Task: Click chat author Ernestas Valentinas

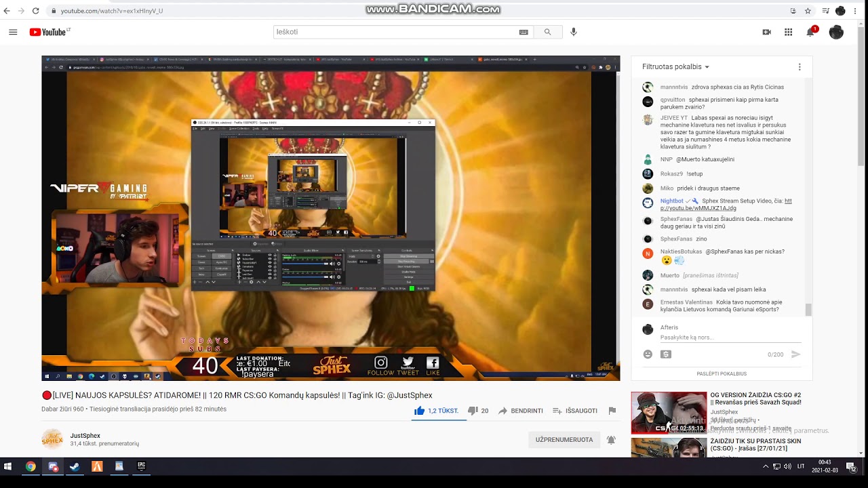Action: 686,302
